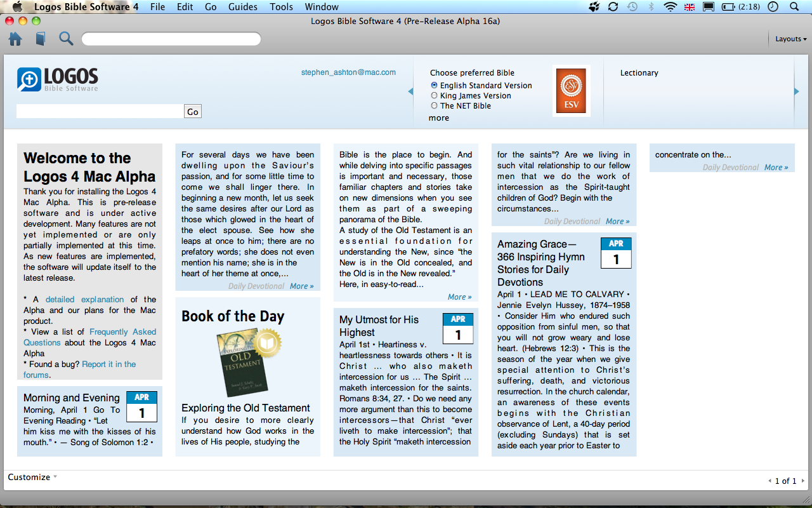
Task: Click Book of the Day heading
Action: (233, 316)
